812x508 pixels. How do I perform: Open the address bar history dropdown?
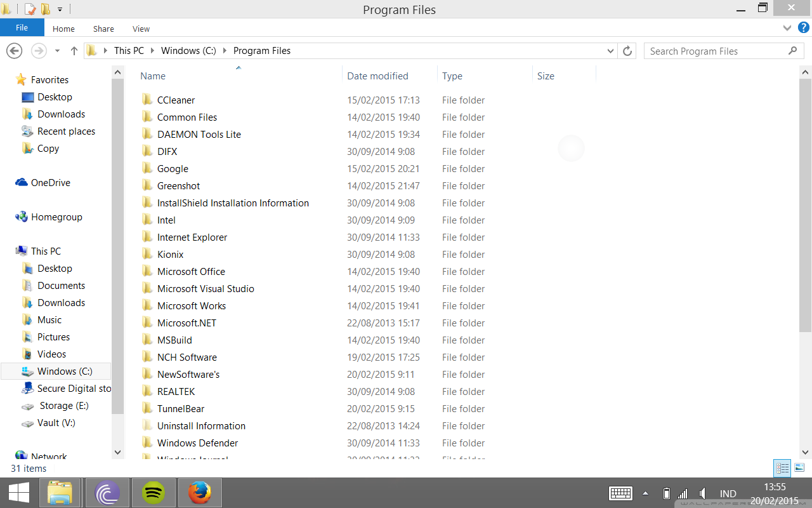tap(610, 51)
